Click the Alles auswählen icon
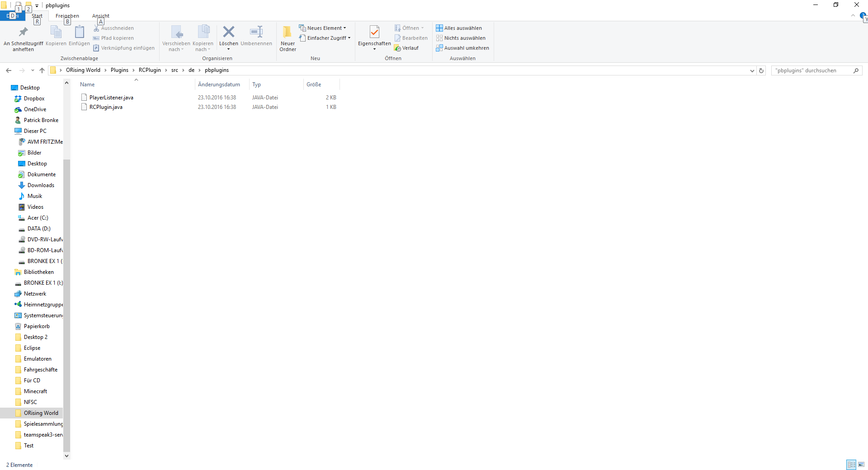Viewport: 868px width, 470px height. (439, 28)
